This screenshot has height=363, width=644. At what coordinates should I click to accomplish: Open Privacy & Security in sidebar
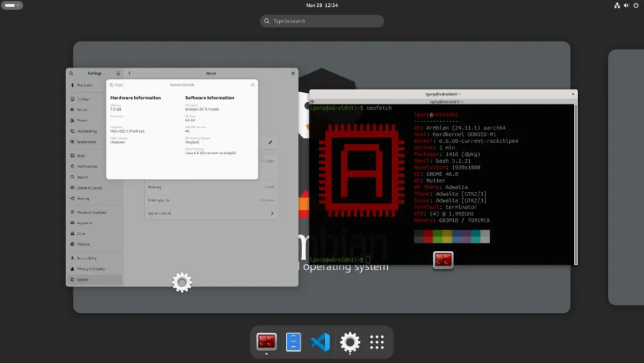[94, 269]
